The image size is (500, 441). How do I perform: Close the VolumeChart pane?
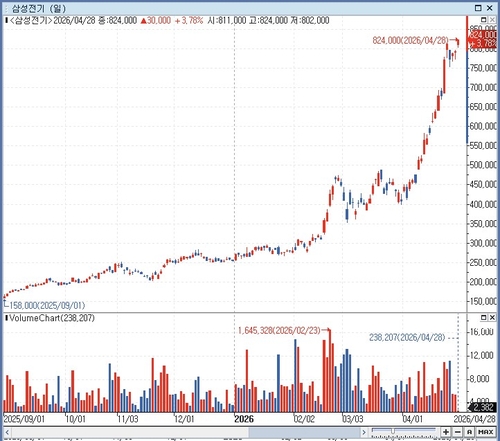492,317
